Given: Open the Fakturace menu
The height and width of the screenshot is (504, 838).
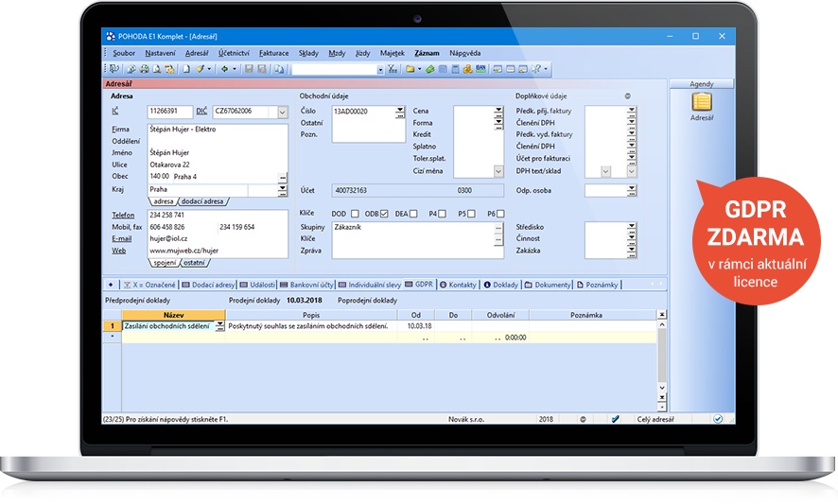Looking at the screenshot, I should [273, 53].
